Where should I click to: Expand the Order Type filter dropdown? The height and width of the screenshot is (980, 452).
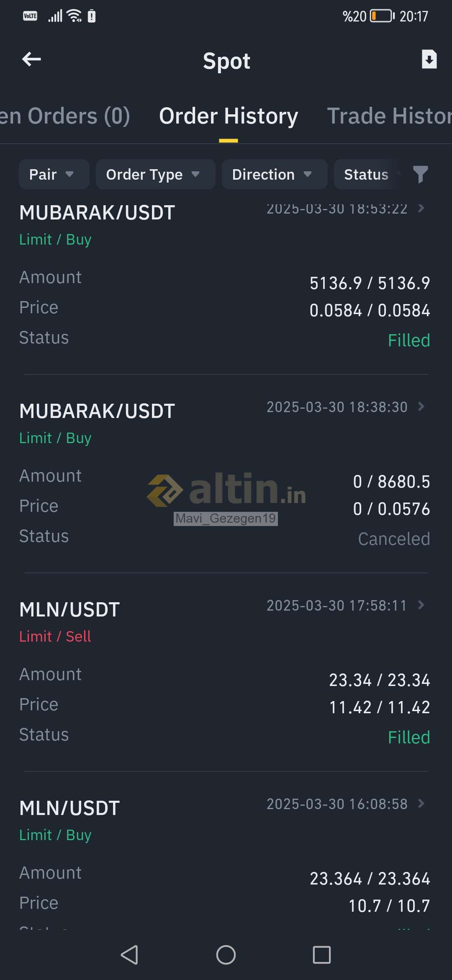(x=155, y=174)
